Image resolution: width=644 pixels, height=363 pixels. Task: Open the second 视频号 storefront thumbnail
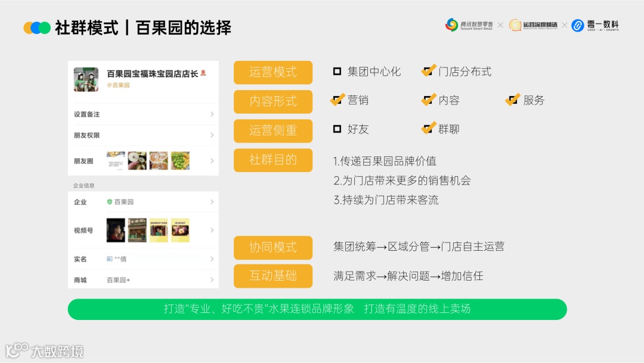click(137, 230)
